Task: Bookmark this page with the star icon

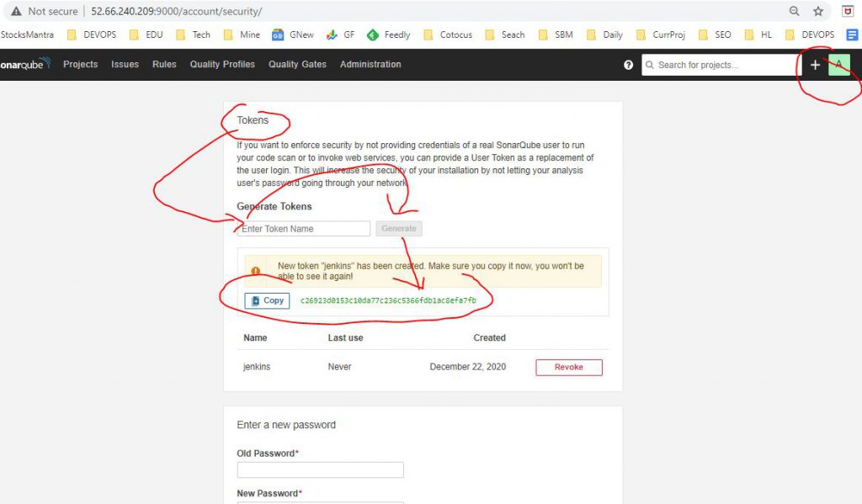Action: tap(818, 12)
